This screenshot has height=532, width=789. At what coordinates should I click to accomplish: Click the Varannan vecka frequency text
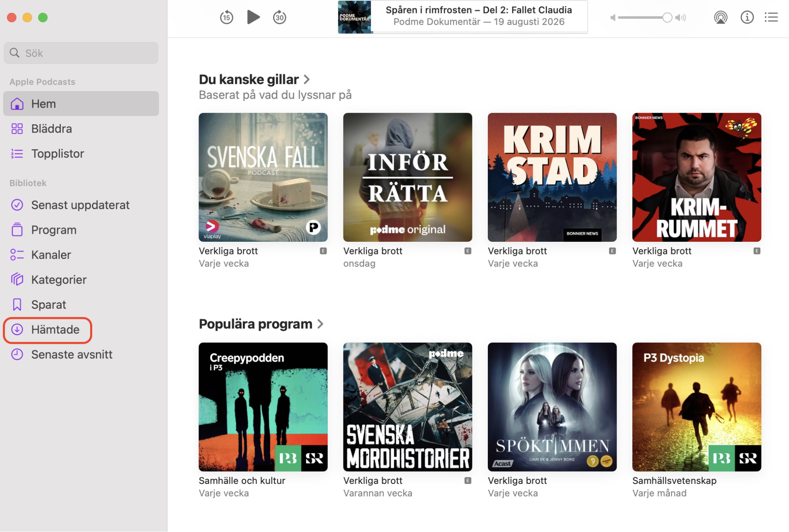coord(377,493)
